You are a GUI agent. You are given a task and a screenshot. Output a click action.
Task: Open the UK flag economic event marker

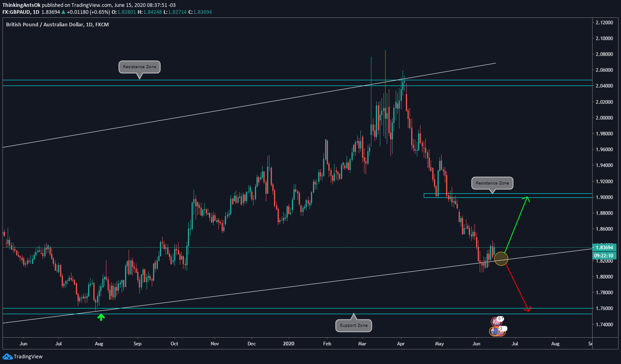(x=496, y=322)
